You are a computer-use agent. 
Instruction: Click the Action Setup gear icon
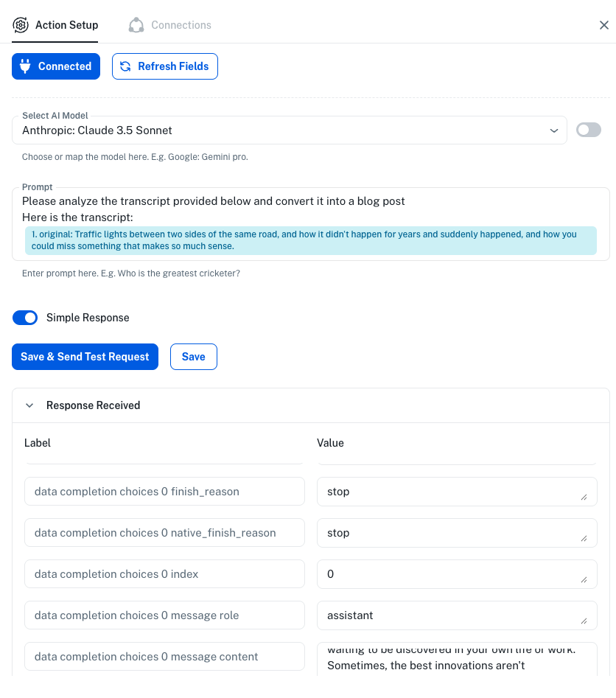[21, 25]
